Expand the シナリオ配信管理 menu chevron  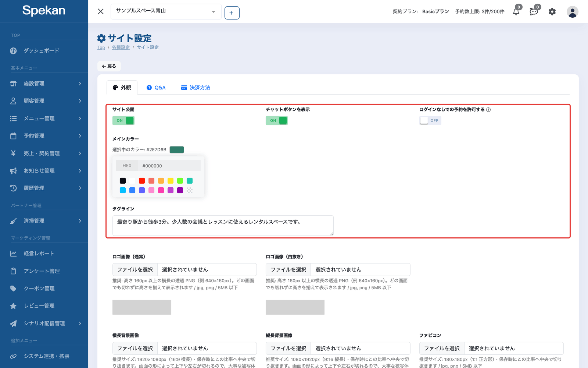point(80,323)
